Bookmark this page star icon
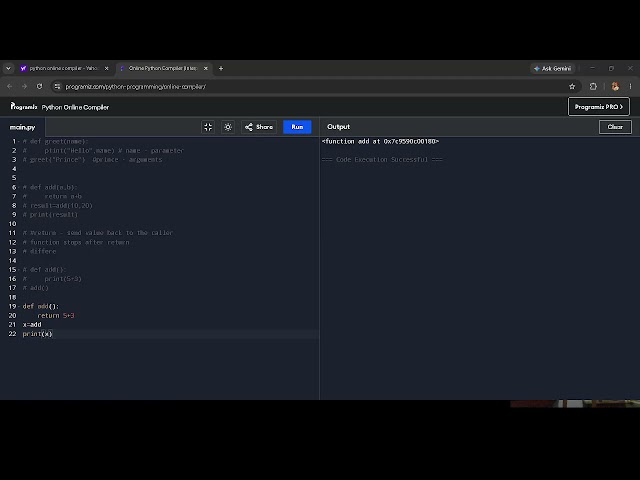 coord(572,87)
